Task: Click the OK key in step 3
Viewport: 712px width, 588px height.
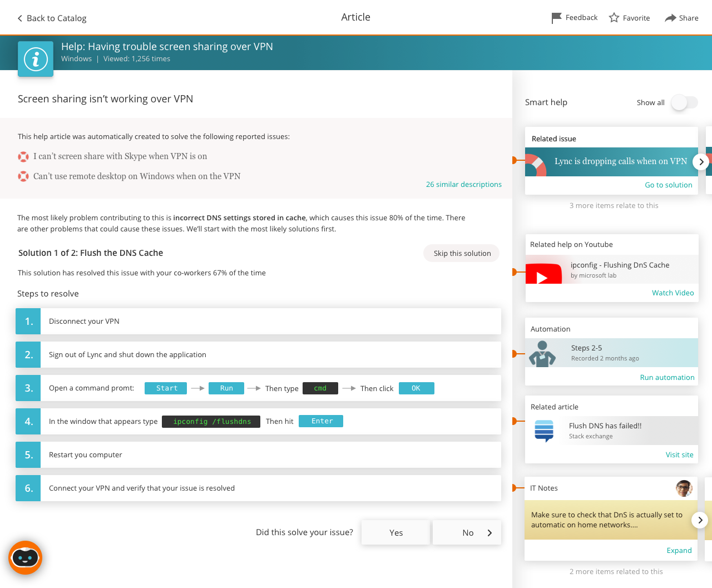Action: [416, 388]
